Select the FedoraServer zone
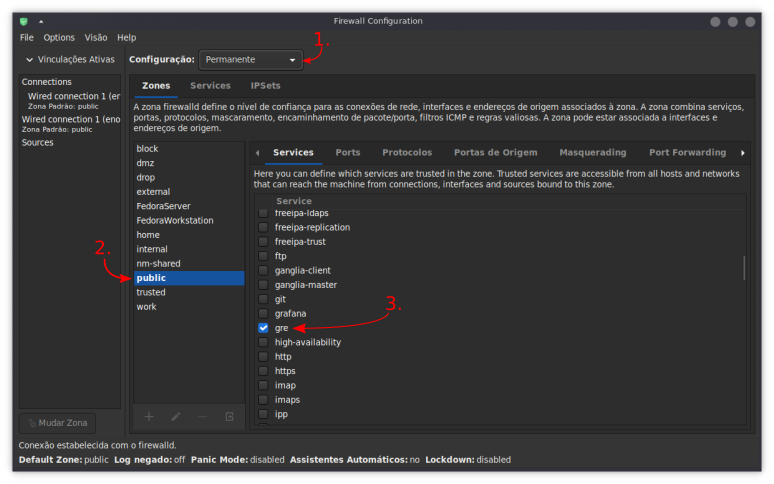774x484 pixels. 189,206
